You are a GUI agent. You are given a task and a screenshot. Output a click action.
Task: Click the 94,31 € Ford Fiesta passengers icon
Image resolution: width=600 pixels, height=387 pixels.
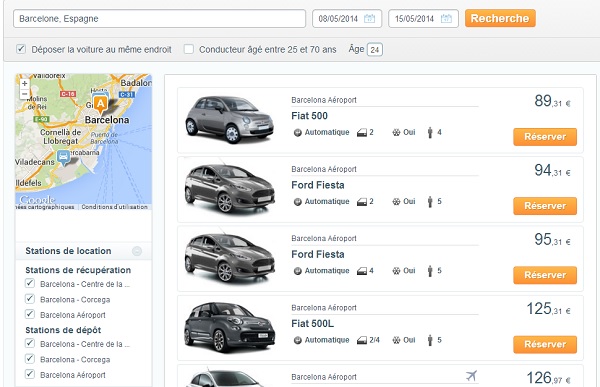(x=430, y=202)
